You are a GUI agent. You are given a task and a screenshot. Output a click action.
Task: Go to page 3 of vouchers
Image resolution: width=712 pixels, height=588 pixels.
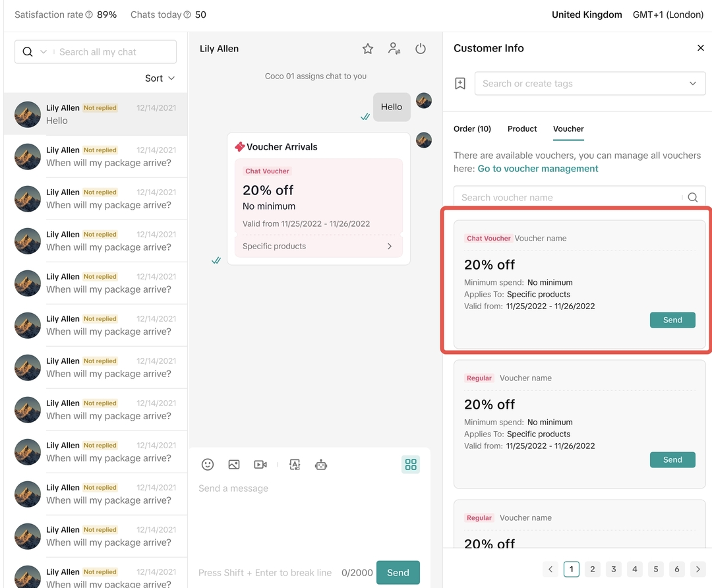614,569
